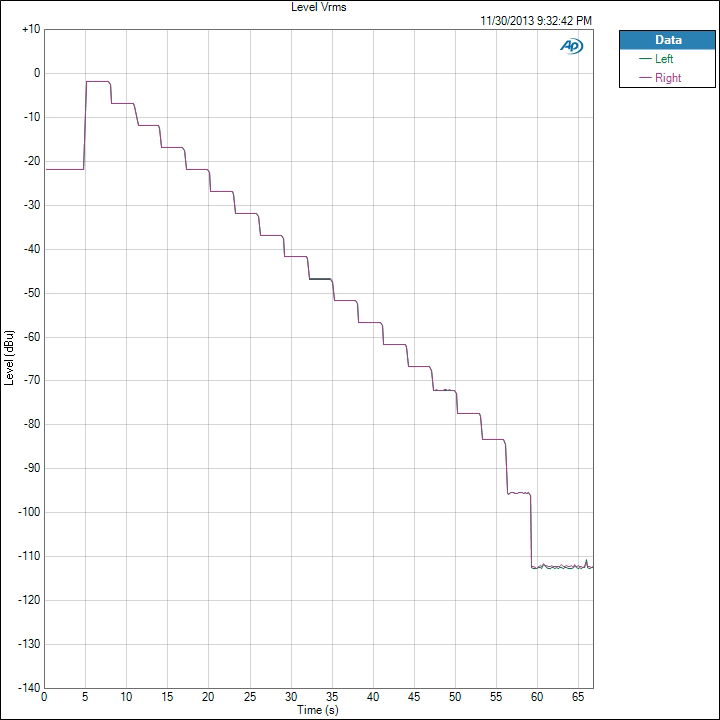Select the Left channel legend label
The height and width of the screenshot is (720, 720).
pyautogui.click(x=664, y=59)
